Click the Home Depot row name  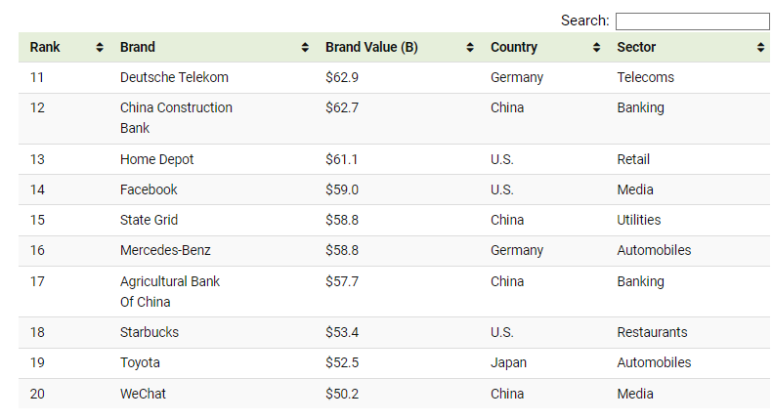click(x=157, y=159)
